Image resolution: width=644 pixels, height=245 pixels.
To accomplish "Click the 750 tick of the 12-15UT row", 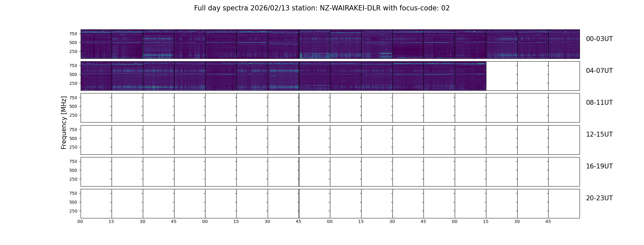I will click(73, 130).
